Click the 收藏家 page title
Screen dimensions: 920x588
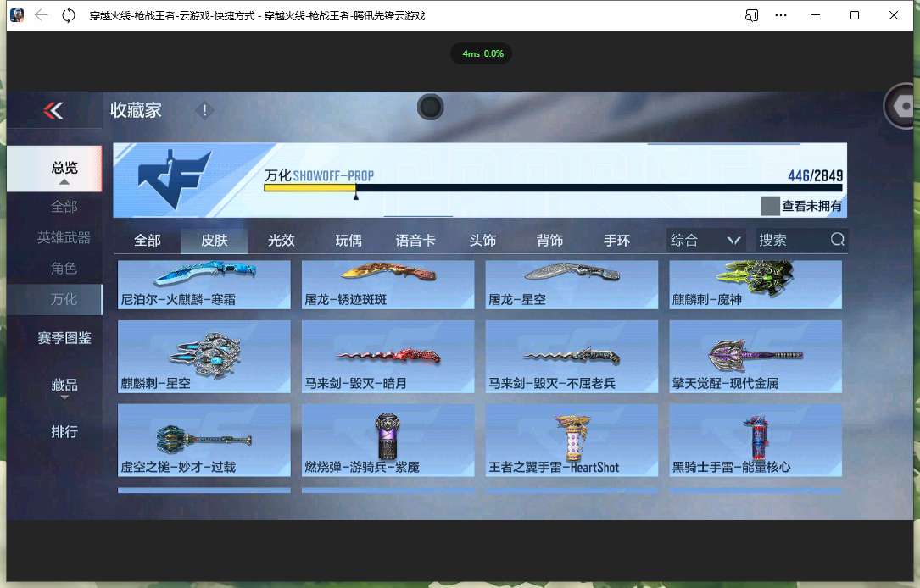tap(136, 110)
